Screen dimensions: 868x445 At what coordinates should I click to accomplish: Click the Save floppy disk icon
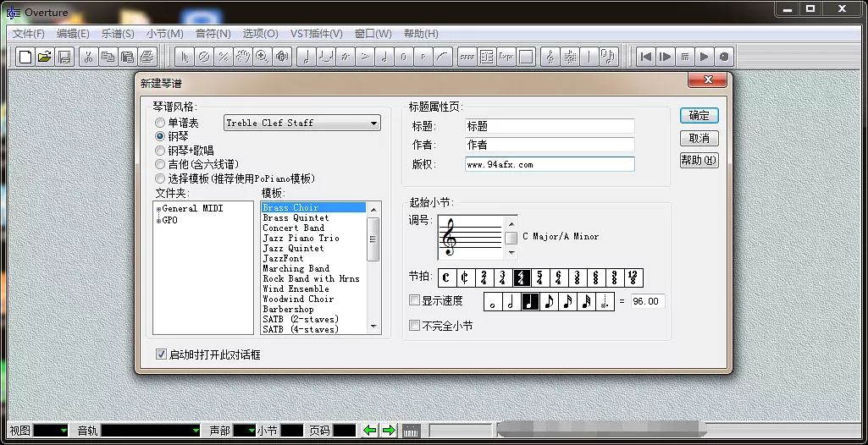click(x=64, y=57)
